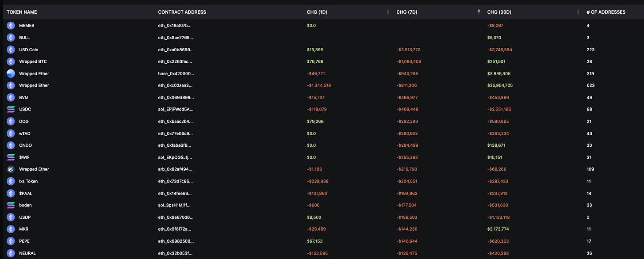Select the Ixs Token name
Screen dimensions: 644x259
[28, 181]
